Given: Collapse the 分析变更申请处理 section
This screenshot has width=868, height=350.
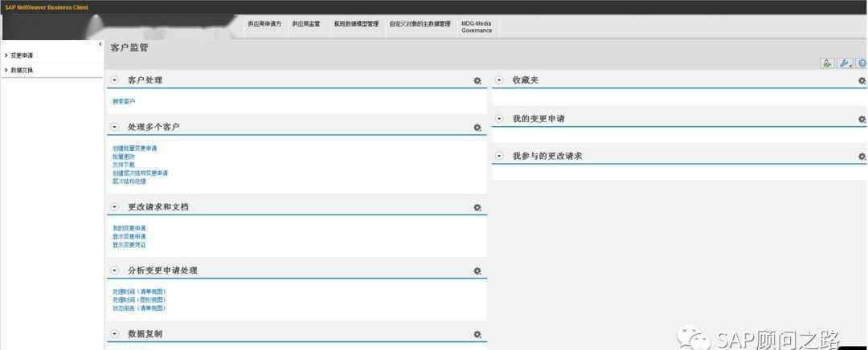Looking at the screenshot, I should point(115,271).
